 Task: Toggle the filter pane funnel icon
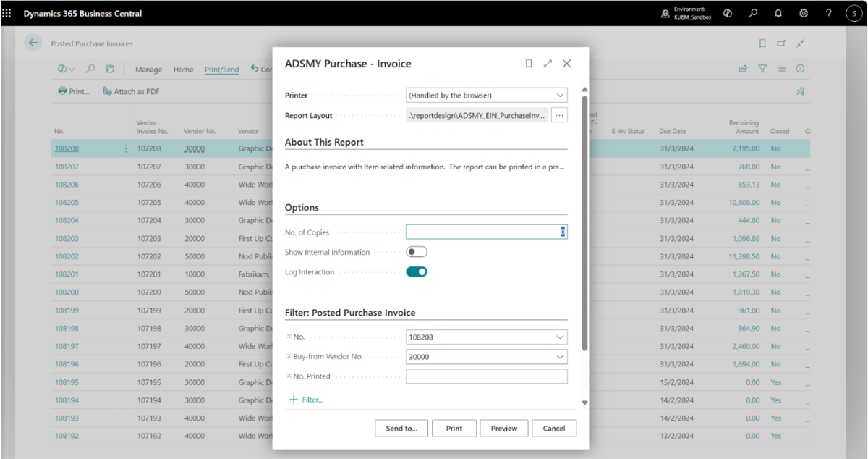point(762,69)
